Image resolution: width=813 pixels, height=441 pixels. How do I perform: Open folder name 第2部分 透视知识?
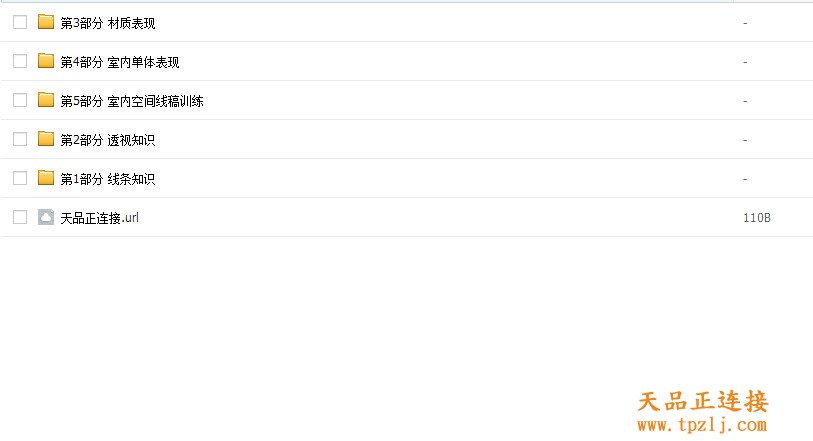(x=108, y=140)
